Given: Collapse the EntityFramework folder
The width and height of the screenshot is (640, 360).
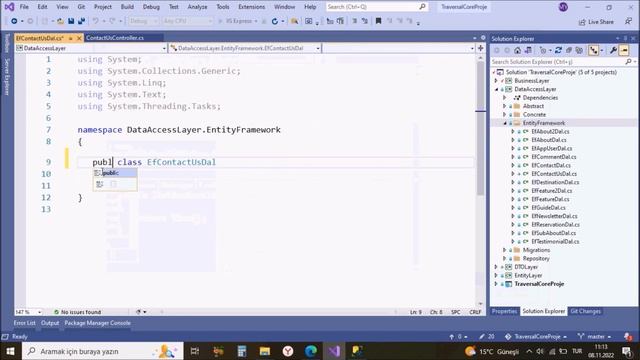Looking at the screenshot, I should coord(505,123).
